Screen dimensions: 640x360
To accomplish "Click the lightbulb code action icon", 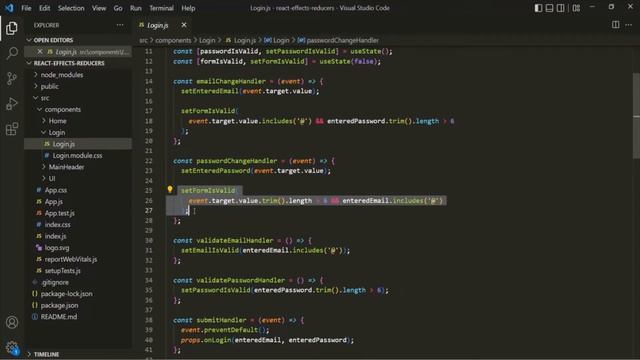I will pos(170,189).
